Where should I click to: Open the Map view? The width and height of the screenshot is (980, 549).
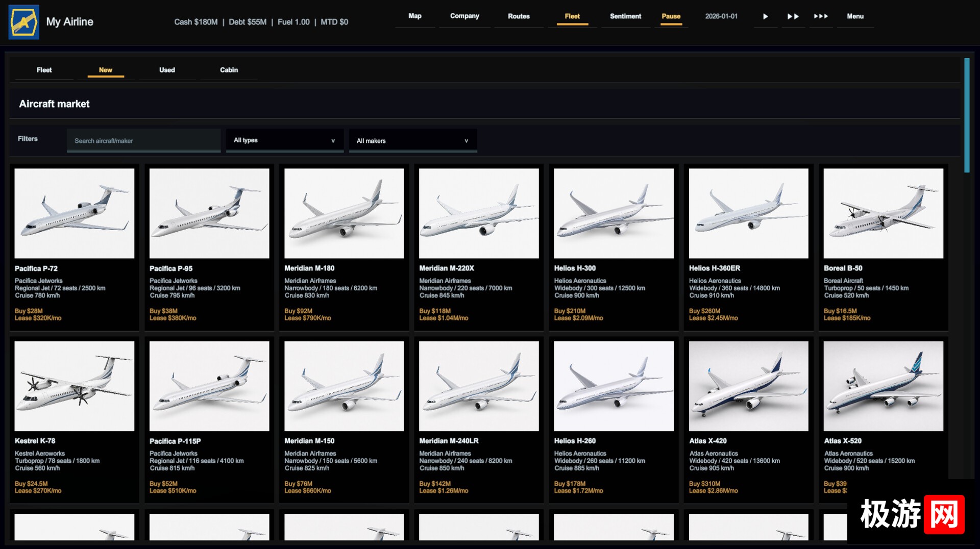(x=415, y=16)
